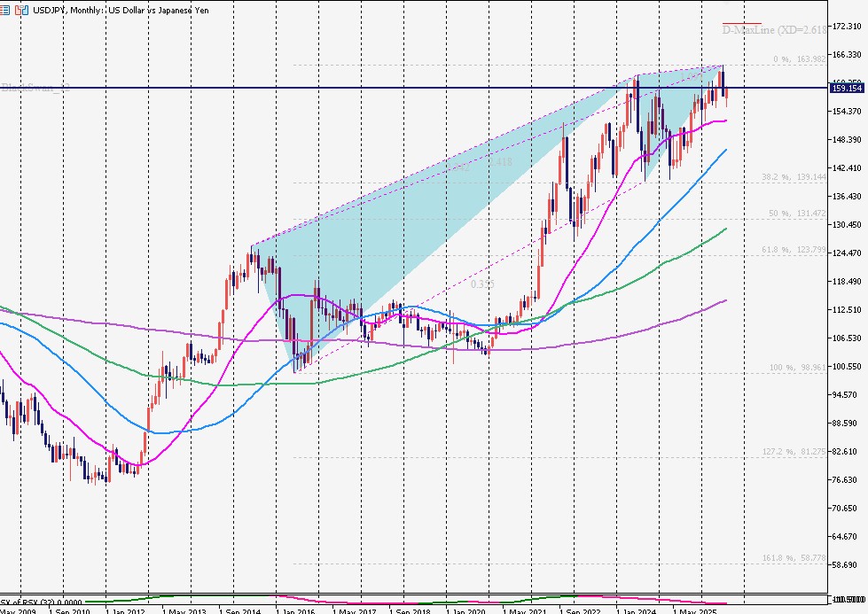Click the time axis label '1 May 2013'
This screenshot has height=614, width=868.
(184, 610)
